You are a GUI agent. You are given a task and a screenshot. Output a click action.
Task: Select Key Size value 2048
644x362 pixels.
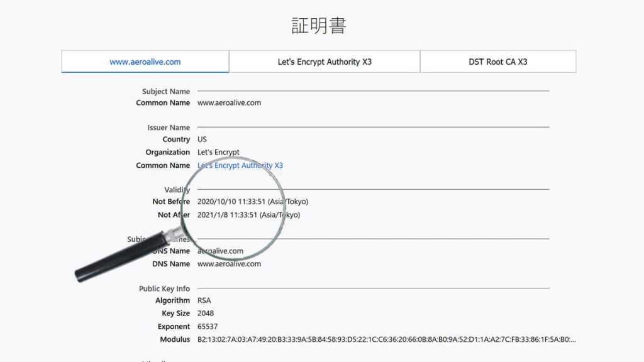coord(206,313)
